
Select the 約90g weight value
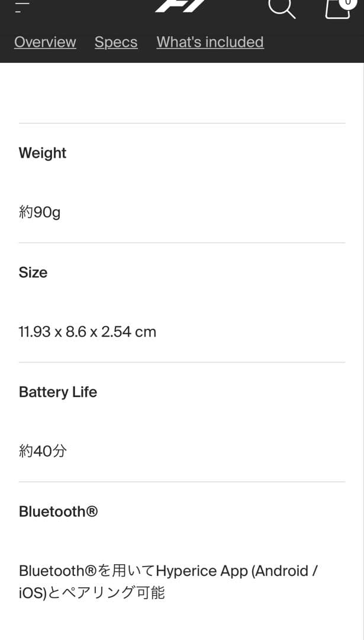coord(40,212)
